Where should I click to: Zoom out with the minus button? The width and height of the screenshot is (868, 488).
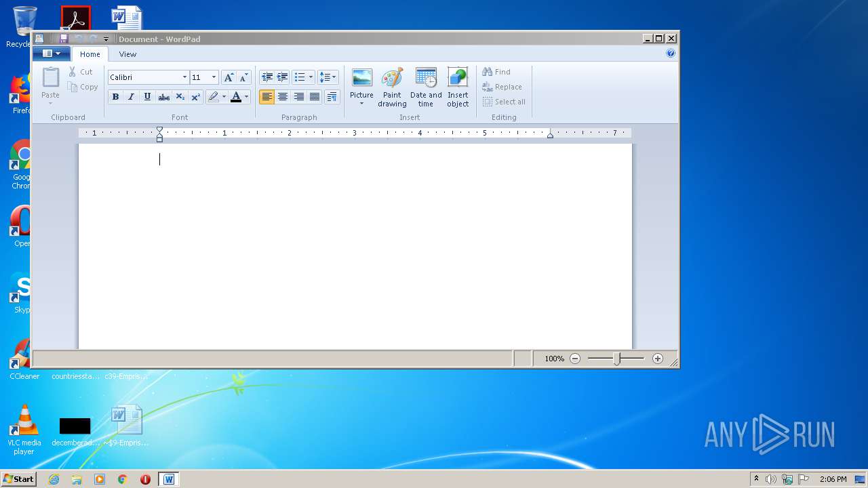(575, 359)
